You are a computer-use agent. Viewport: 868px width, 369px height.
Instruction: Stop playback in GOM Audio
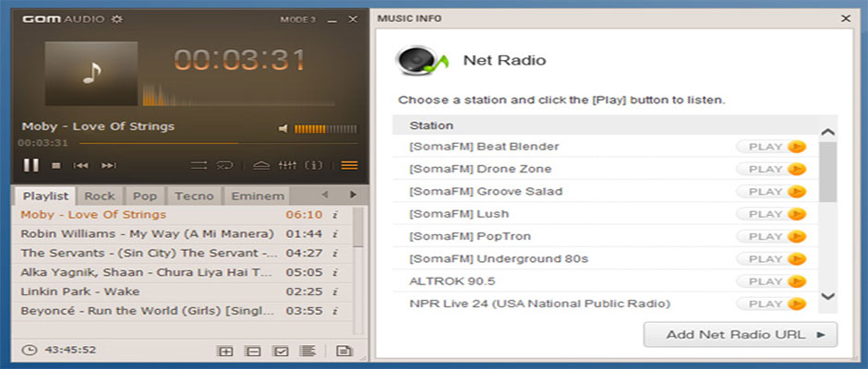(56, 165)
